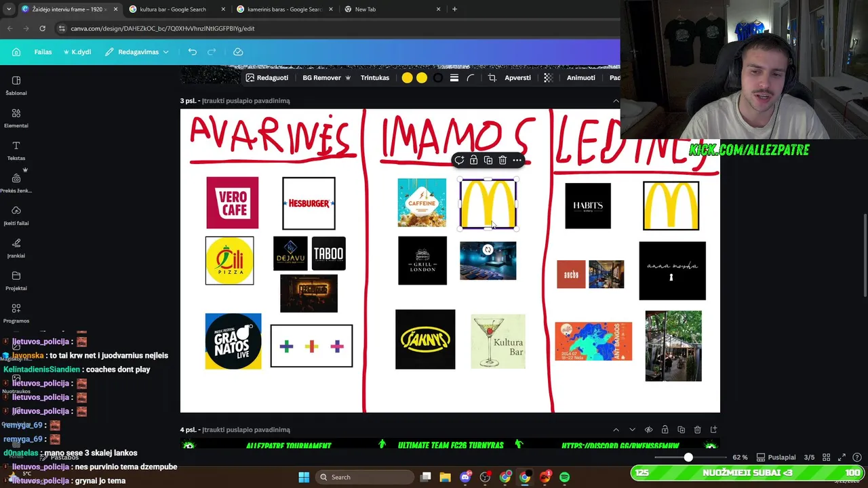Select the second yellow color swatch
The image size is (868, 488).
tap(422, 78)
